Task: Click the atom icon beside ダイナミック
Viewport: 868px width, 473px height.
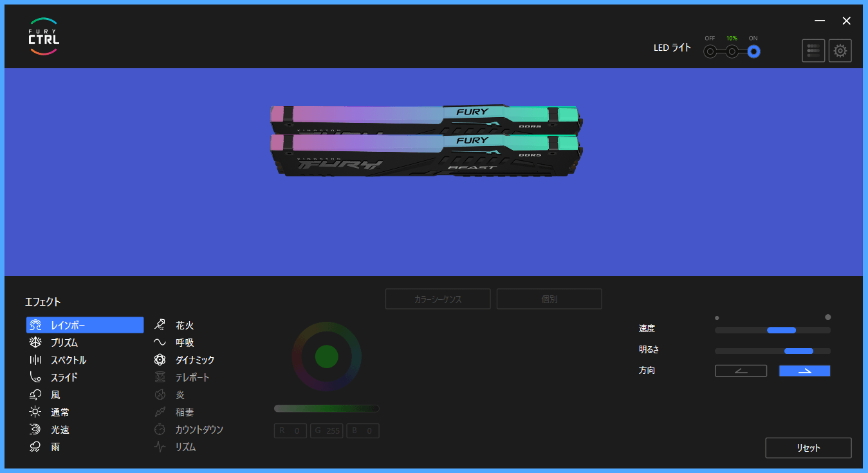Action: pyautogui.click(x=160, y=360)
